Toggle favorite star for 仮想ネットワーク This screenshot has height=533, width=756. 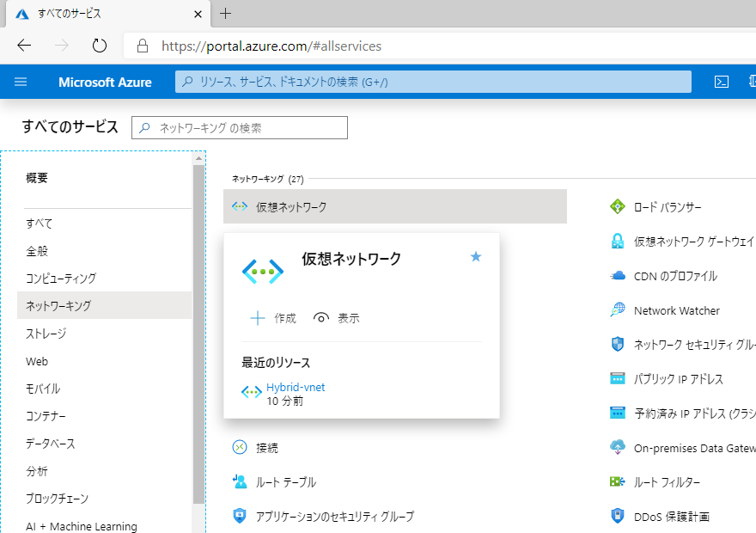tap(476, 256)
